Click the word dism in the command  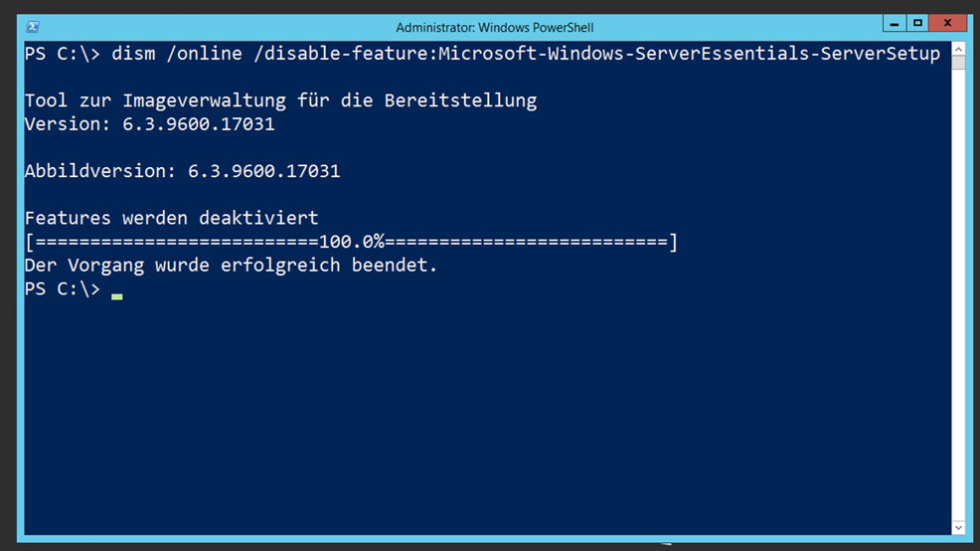pos(133,54)
